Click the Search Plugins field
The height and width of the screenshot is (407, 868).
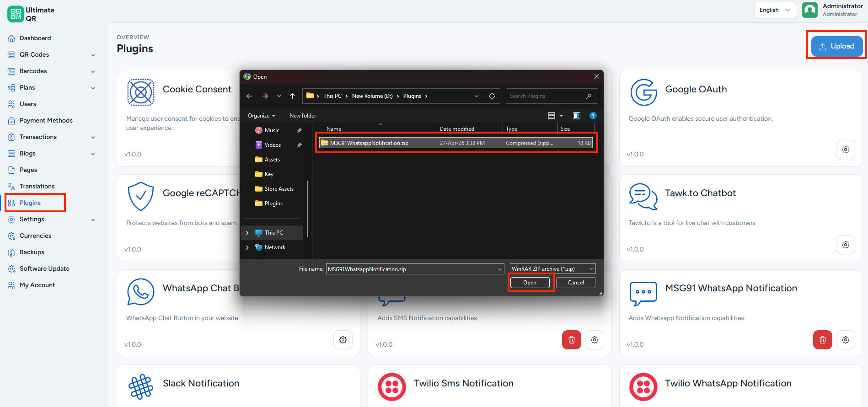[552, 96]
